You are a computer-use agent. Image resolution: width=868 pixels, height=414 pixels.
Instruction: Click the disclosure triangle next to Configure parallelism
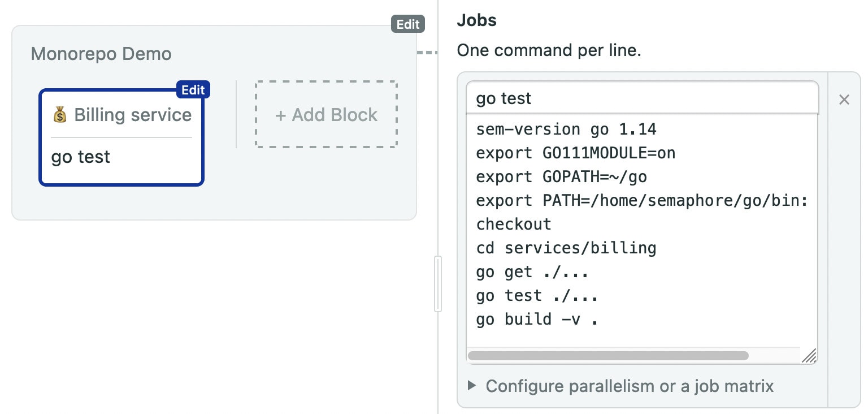pyautogui.click(x=472, y=386)
